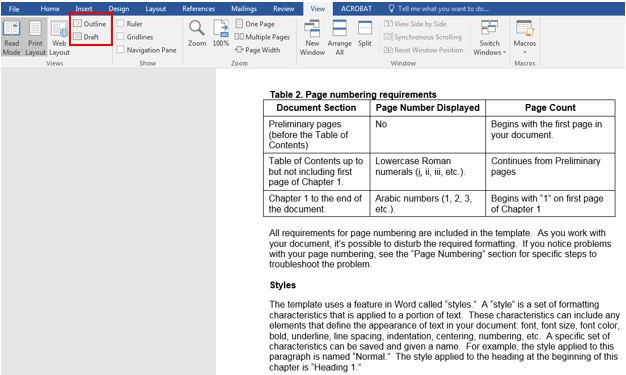Open a New Window
Image resolution: width=626 pixels, height=375 pixels.
312,38
